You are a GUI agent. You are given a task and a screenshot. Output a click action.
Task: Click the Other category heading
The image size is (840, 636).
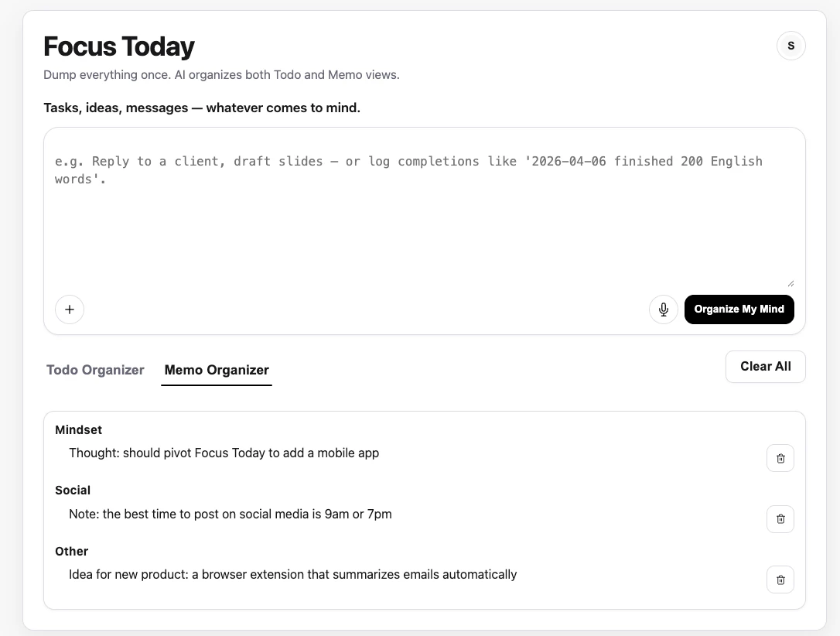(x=71, y=552)
